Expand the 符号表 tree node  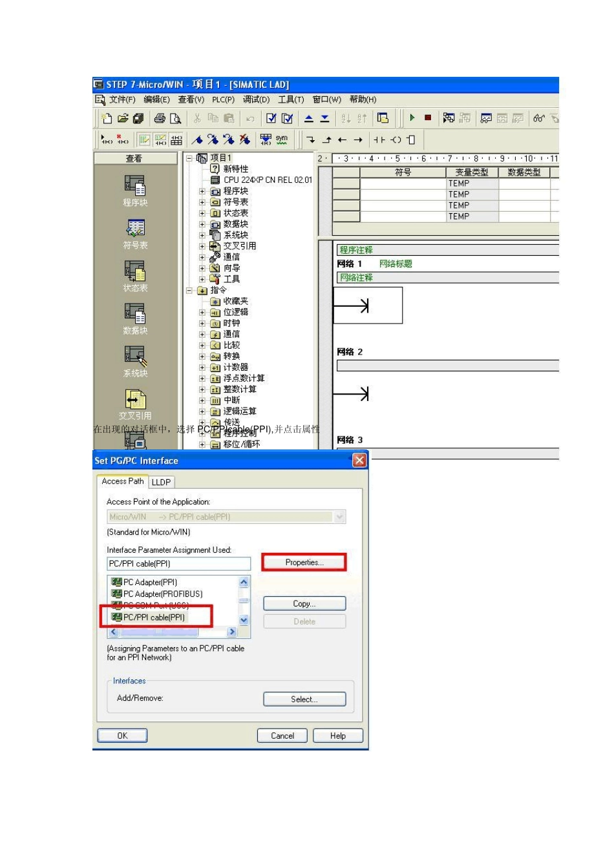[202, 202]
